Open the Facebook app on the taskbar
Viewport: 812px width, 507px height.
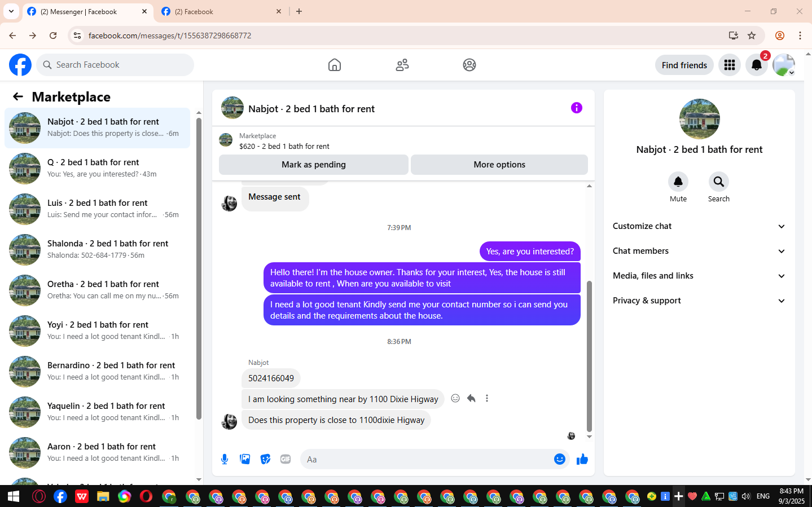click(x=60, y=496)
